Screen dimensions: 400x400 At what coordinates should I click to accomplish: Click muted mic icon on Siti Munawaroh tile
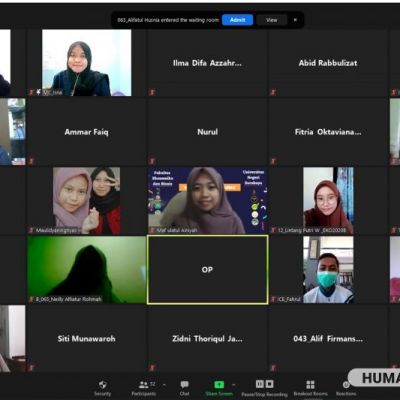tap(32, 368)
